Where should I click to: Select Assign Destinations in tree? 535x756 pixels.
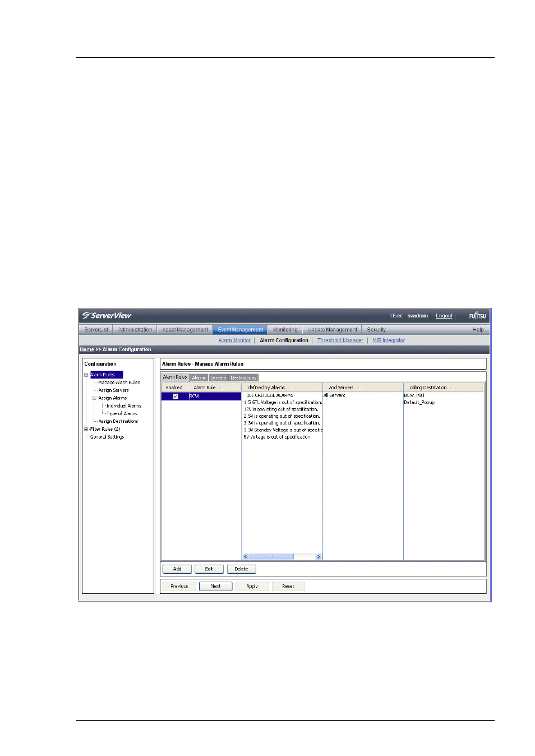click(118, 422)
